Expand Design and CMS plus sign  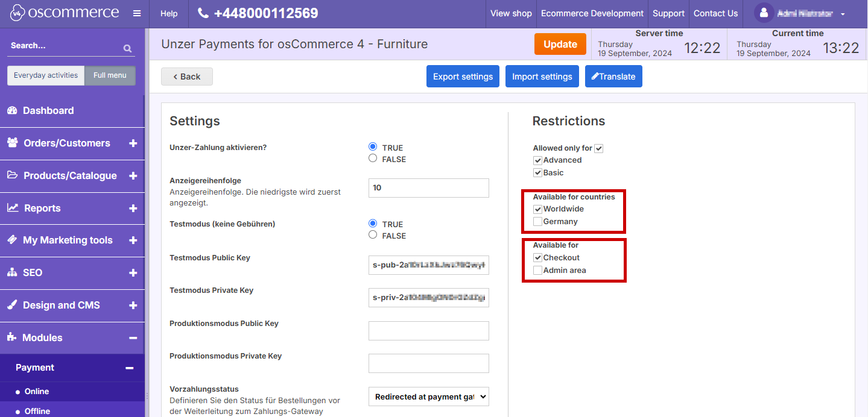tap(133, 306)
